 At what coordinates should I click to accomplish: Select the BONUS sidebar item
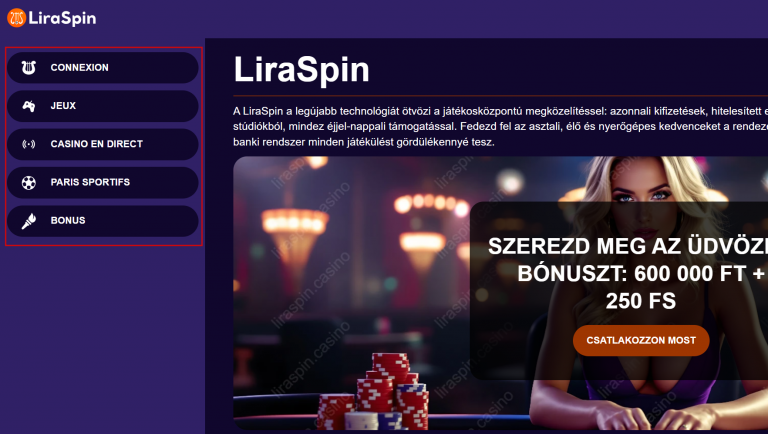pos(102,221)
